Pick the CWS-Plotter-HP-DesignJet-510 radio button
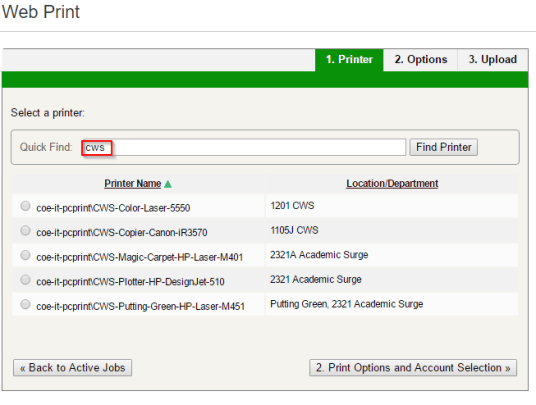The image size is (536, 405). click(25, 280)
